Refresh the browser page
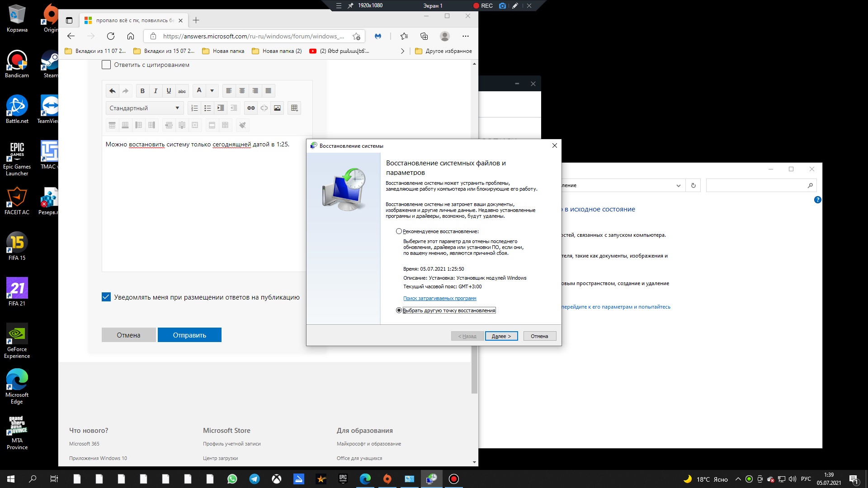 pyautogui.click(x=111, y=36)
